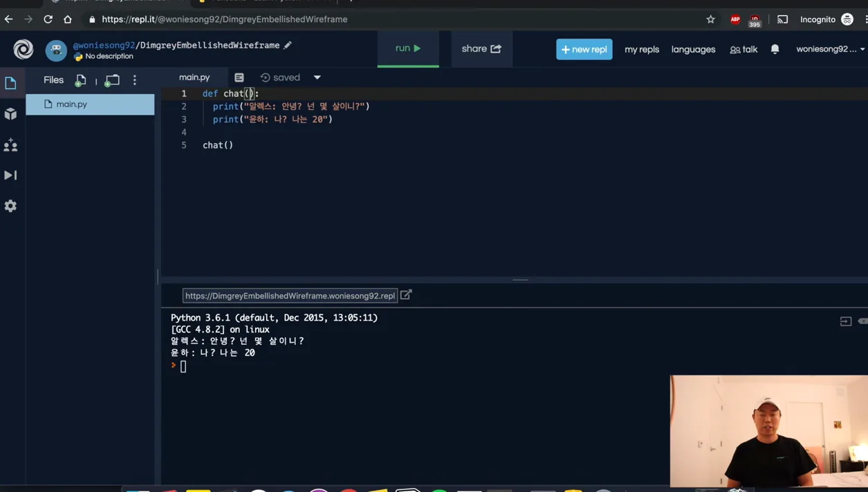Click the Incognito indicator
This screenshot has height=492, width=868.
[827, 19]
